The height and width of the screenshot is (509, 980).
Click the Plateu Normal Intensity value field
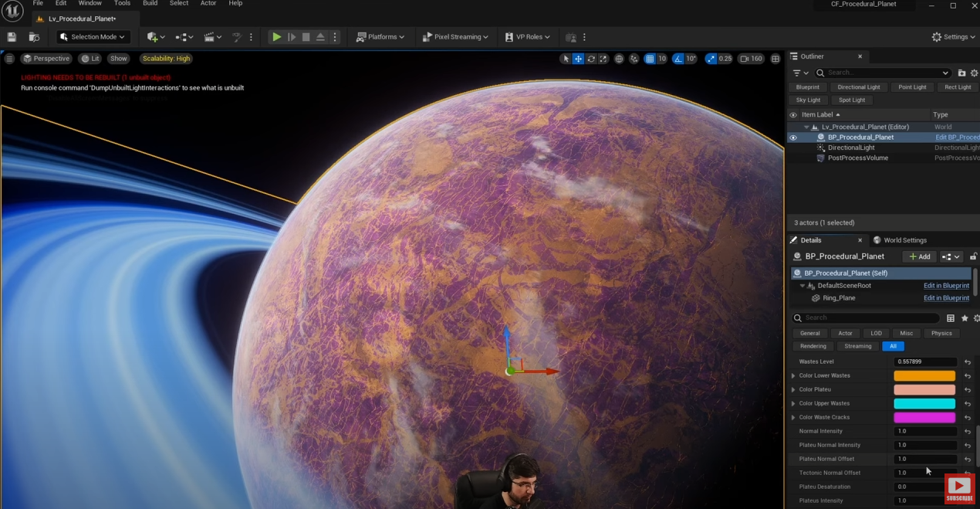(x=924, y=446)
